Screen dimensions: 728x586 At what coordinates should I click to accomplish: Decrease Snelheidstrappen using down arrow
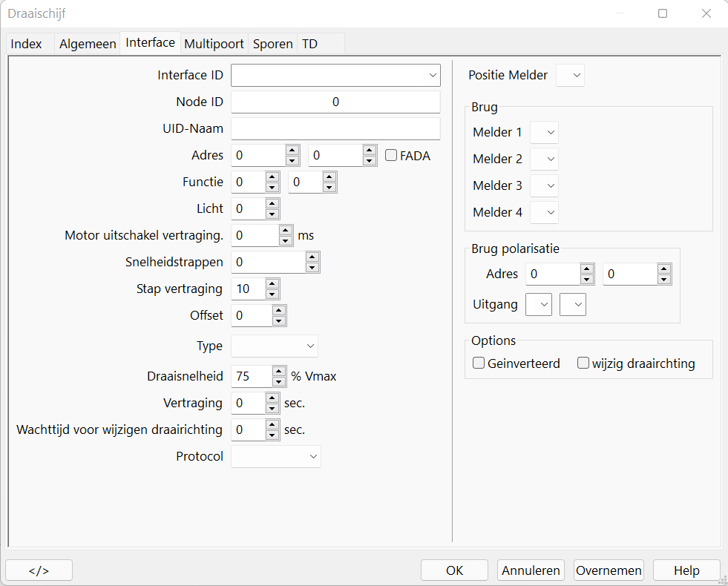tap(312, 267)
